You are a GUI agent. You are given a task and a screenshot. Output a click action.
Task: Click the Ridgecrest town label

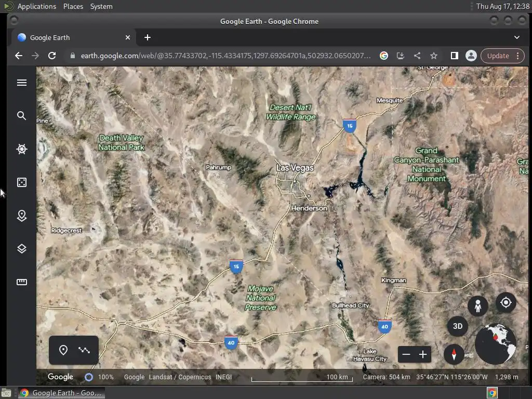point(66,230)
